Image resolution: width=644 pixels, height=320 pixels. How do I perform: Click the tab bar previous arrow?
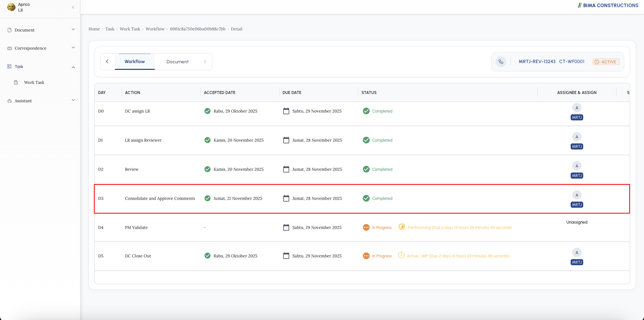tap(107, 62)
